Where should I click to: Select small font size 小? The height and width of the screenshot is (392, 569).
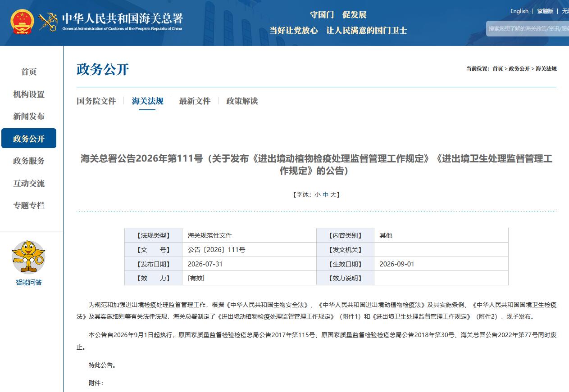tap(317, 194)
